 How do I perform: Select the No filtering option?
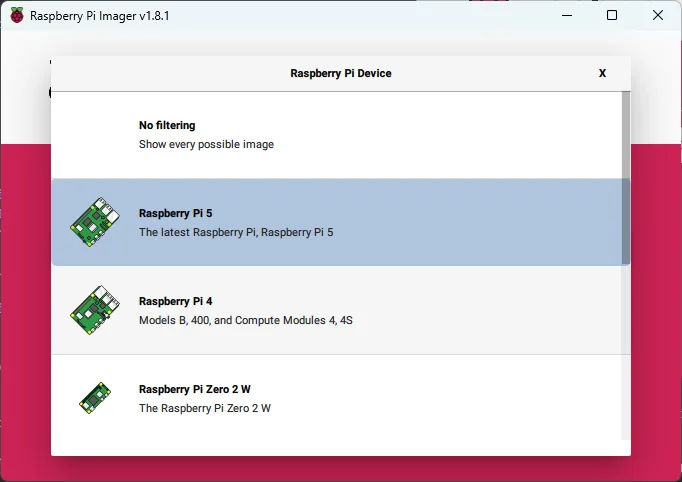tap(167, 126)
